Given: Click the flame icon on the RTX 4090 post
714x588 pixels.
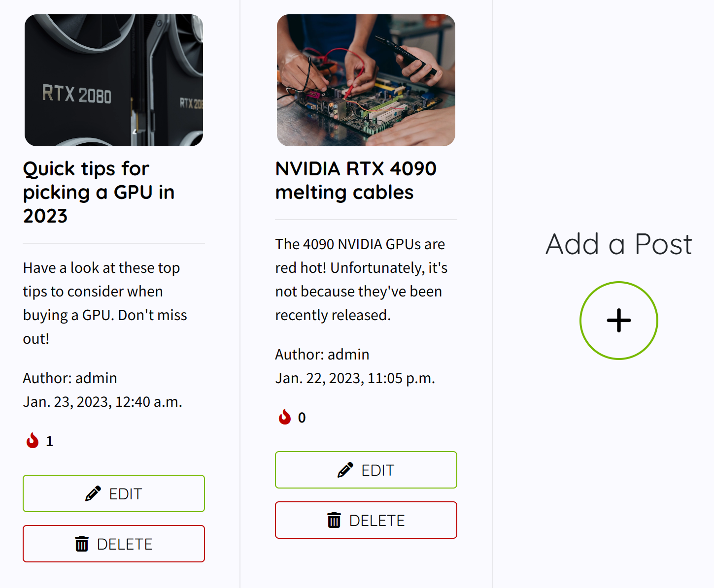Looking at the screenshot, I should coord(285,417).
